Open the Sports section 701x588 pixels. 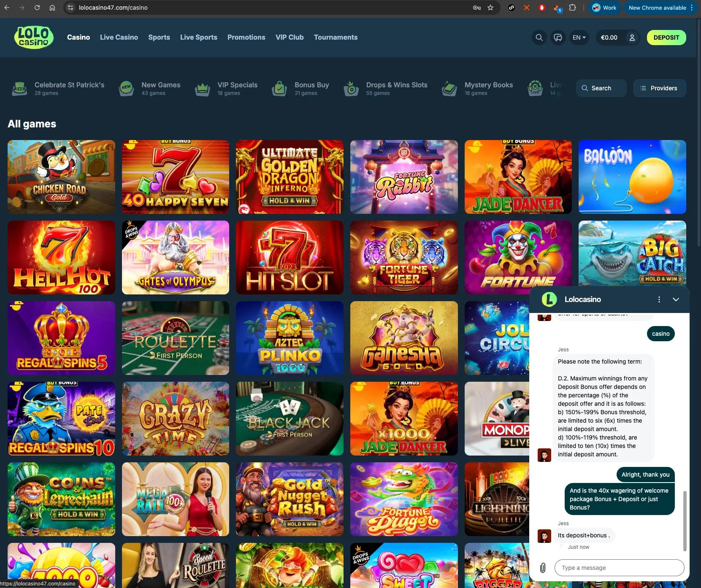point(159,37)
